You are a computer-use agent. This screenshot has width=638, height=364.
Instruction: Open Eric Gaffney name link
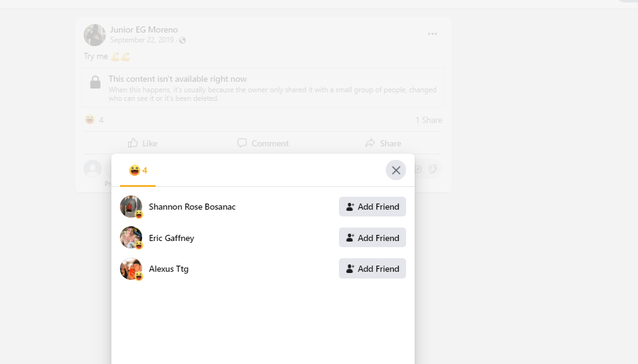[171, 238]
